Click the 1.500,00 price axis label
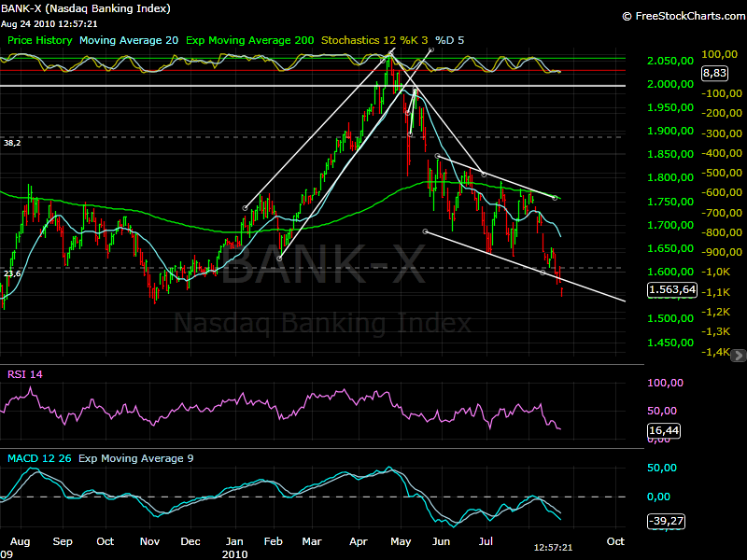The width and height of the screenshot is (747, 560). point(670,318)
